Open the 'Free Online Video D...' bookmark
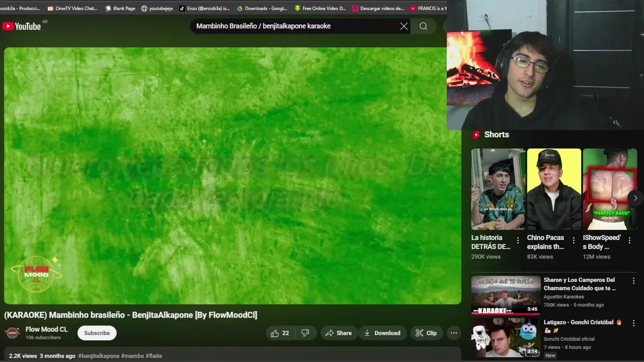The width and height of the screenshot is (644, 362). (320, 9)
